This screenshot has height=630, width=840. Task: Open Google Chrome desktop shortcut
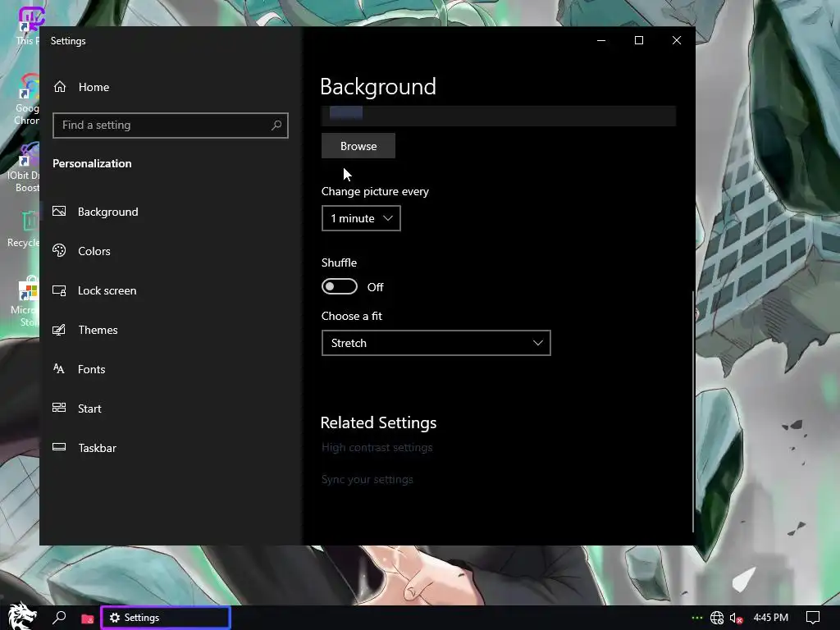click(x=27, y=99)
